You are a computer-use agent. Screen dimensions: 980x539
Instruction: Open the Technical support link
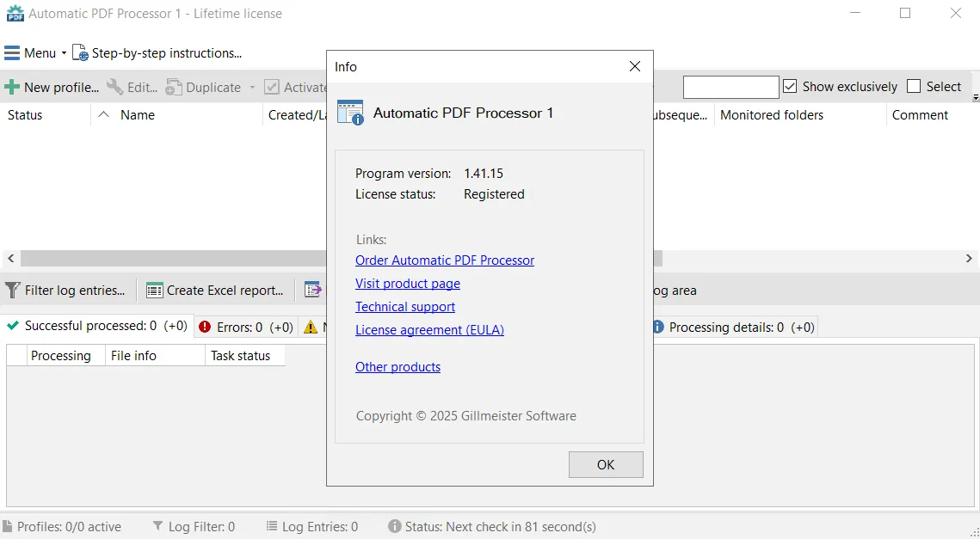pyautogui.click(x=405, y=307)
